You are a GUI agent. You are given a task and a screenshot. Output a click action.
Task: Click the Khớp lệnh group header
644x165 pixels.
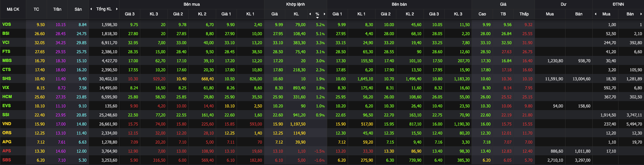[295, 4]
